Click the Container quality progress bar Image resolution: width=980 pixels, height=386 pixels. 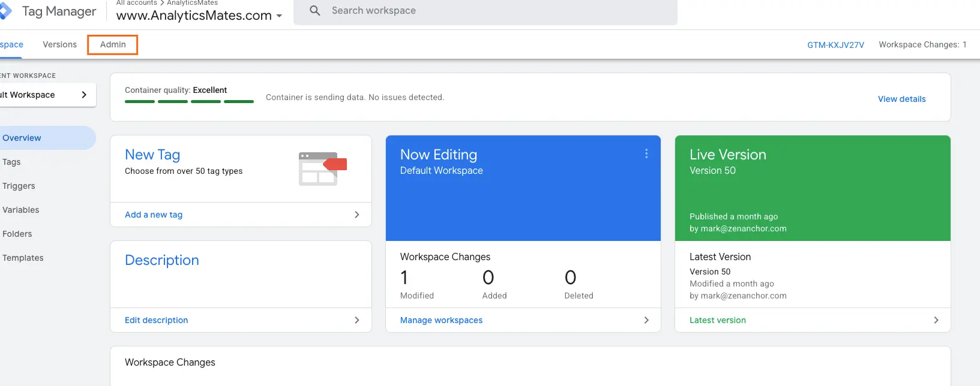pyautogui.click(x=189, y=102)
